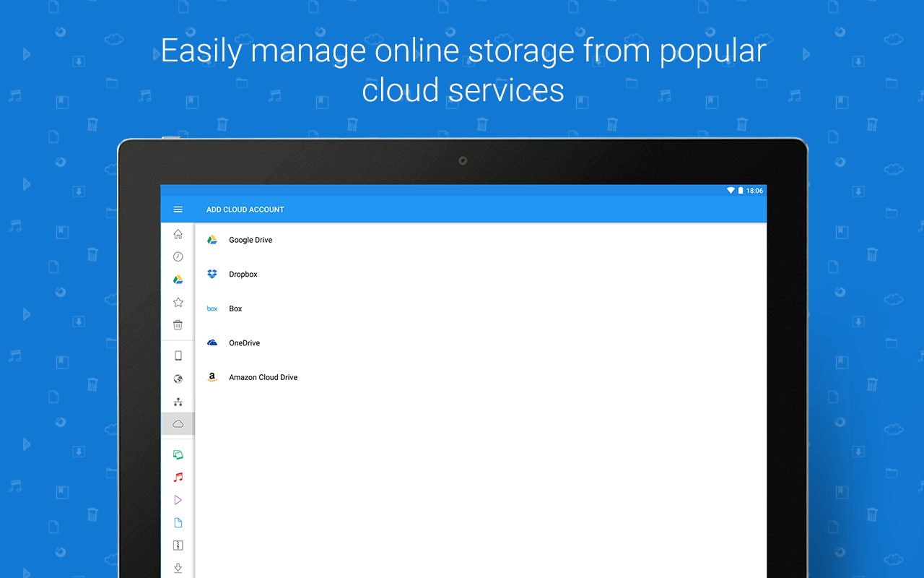The image size is (924, 578).
Task: Click the "ADD CLOUD ACCOUNT" title
Action: pyautogui.click(x=245, y=210)
